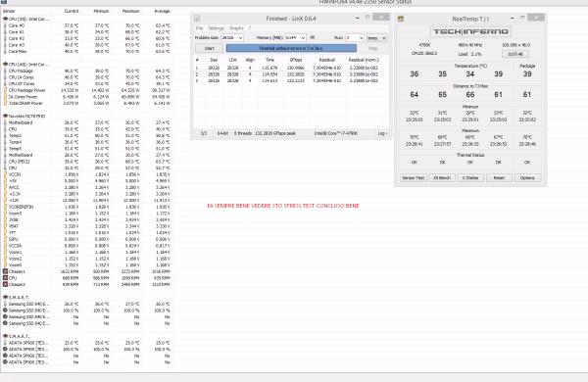Click the power icon beside IA Cores Power
Screen dimensions: 588x382
tap(5, 97)
